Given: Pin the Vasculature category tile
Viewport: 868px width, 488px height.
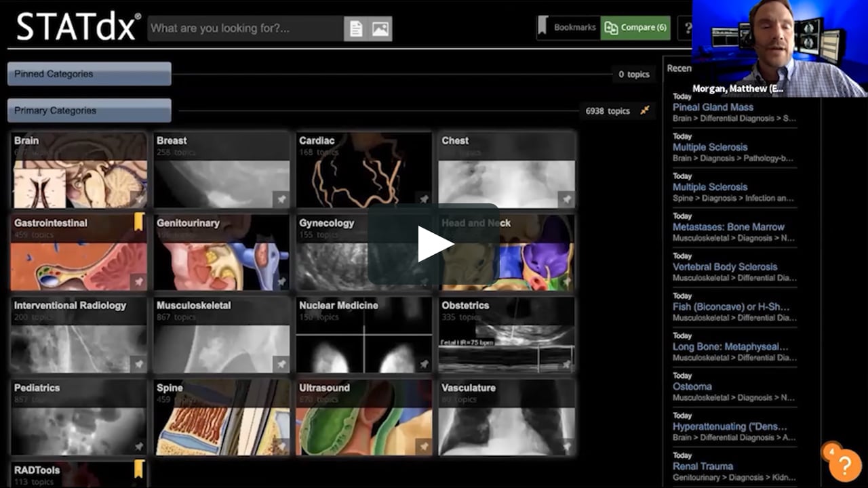Looking at the screenshot, I should (566, 447).
